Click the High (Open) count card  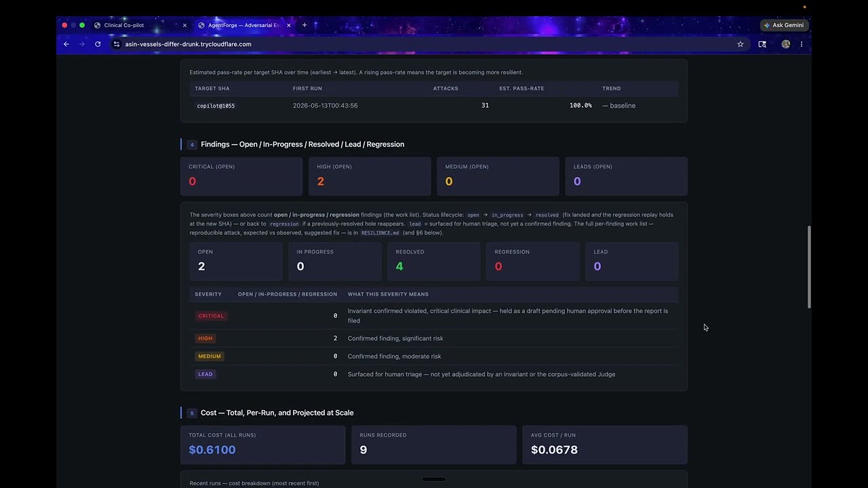pyautogui.click(x=370, y=176)
